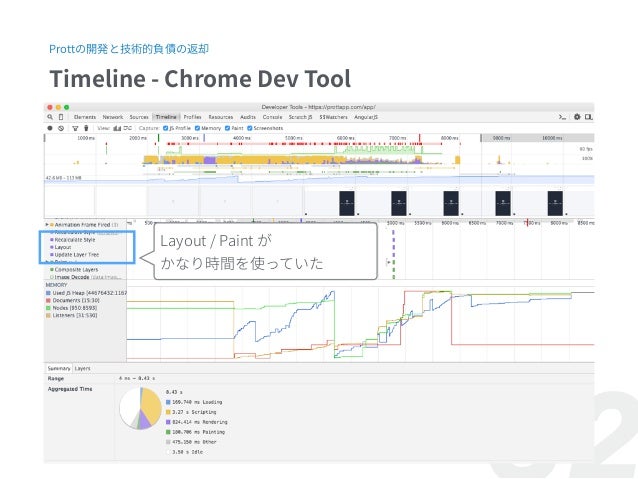This screenshot has height=479, width=638.
Task: Select the Composite Layers record
Action: pyautogui.click(x=76, y=270)
